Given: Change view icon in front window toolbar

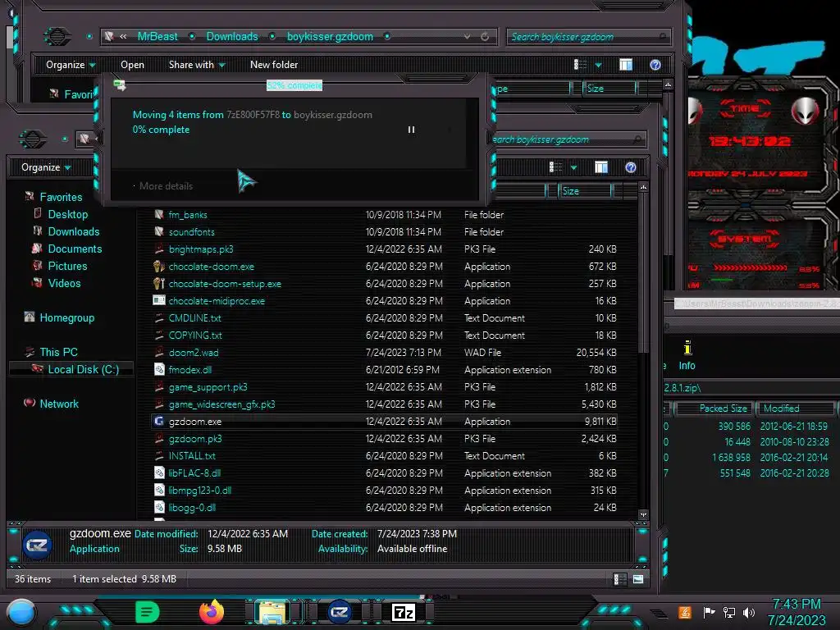Looking at the screenshot, I should pos(555,167).
